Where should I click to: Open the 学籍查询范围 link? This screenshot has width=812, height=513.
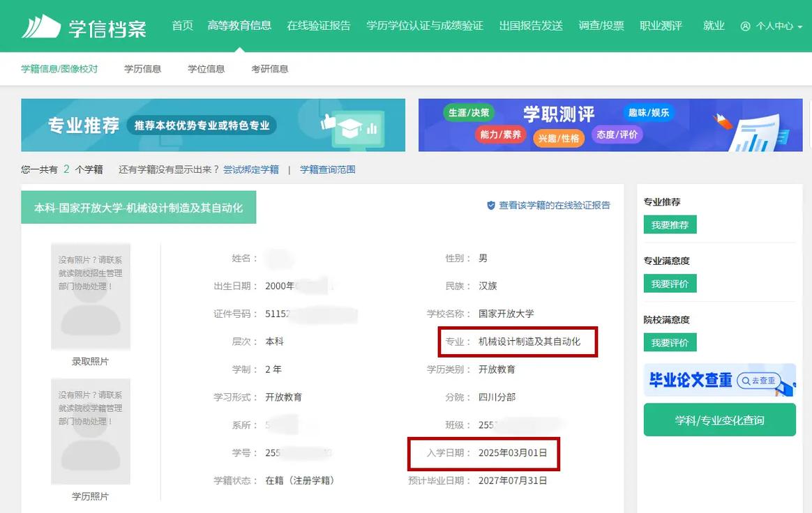(x=327, y=169)
